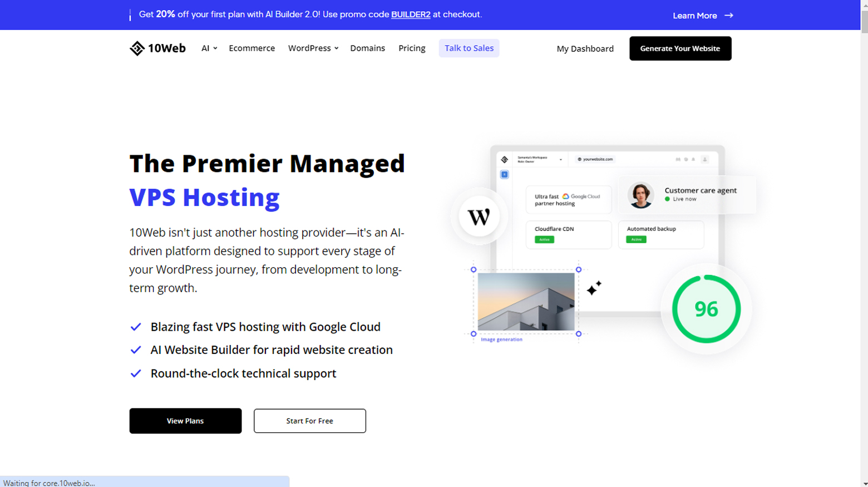The height and width of the screenshot is (487, 868).
Task: Click Generate Your Website button
Action: tap(680, 48)
